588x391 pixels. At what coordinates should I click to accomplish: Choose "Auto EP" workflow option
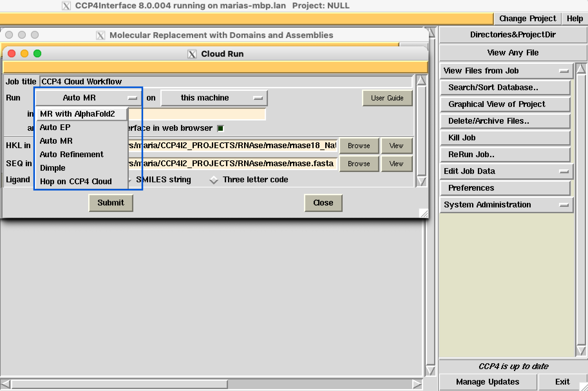[55, 127]
